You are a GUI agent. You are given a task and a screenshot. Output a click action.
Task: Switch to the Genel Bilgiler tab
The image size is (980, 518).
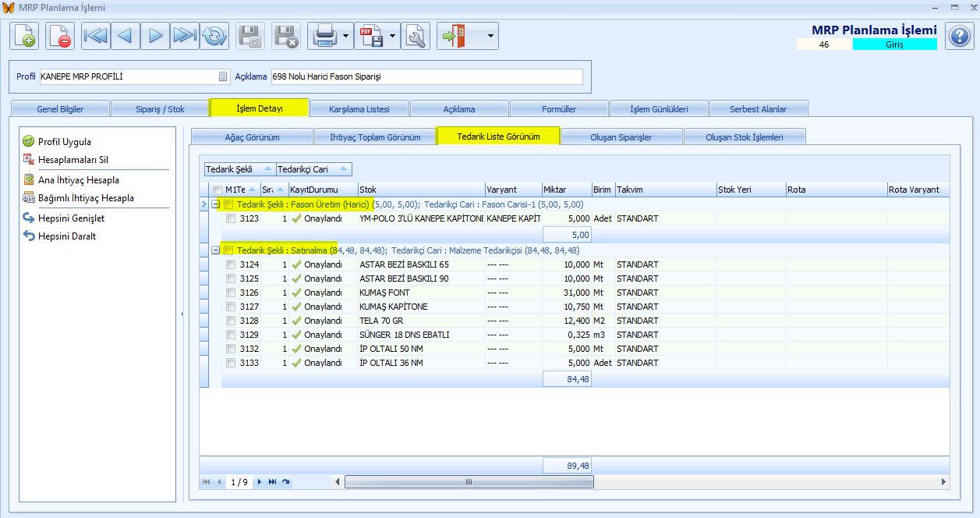[60, 108]
